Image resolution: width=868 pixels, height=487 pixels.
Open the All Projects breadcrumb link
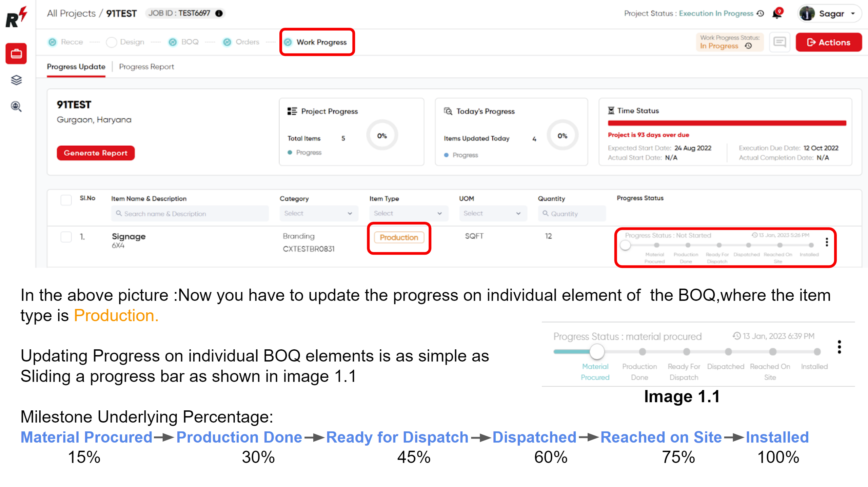pos(71,13)
